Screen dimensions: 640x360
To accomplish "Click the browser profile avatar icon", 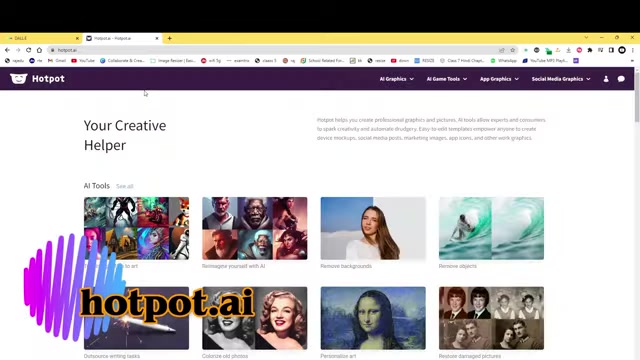I will click(x=622, y=50).
